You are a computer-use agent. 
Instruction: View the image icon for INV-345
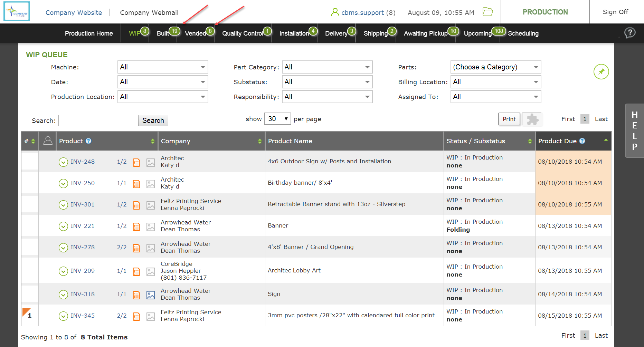point(151,316)
